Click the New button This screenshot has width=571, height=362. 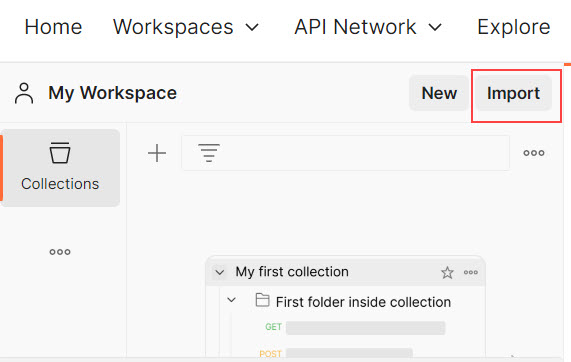(x=439, y=93)
